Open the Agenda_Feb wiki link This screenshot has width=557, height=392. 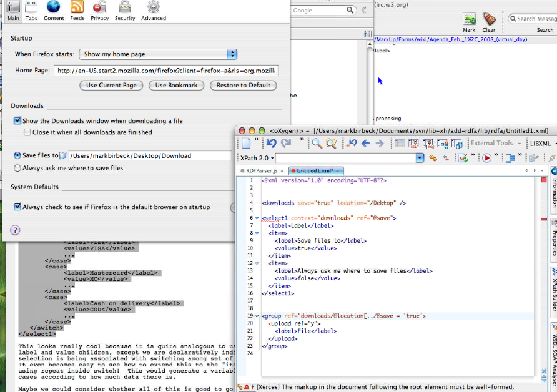(x=451, y=39)
